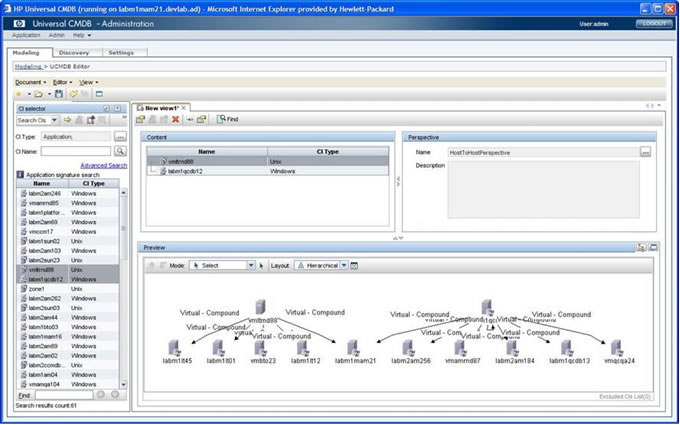The height and width of the screenshot is (425, 680).
Task: Select labm1qcdb12 row in Content table
Action: click(x=267, y=171)
